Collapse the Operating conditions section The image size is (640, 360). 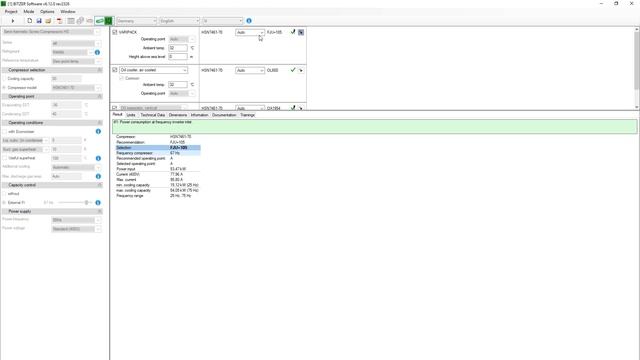click(x=99, y=123)
